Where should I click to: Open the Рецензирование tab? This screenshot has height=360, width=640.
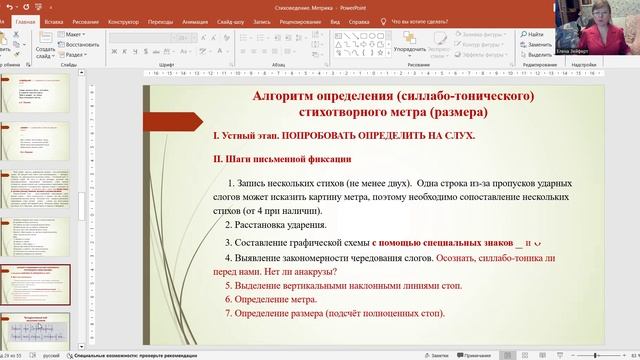coord(300,22)
